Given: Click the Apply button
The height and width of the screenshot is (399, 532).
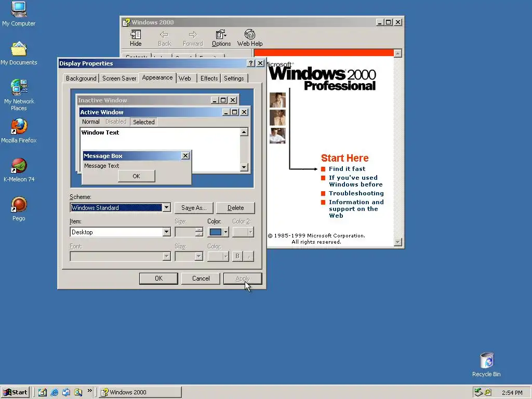Looking at the screenshot, I should (x=243, y=278).
